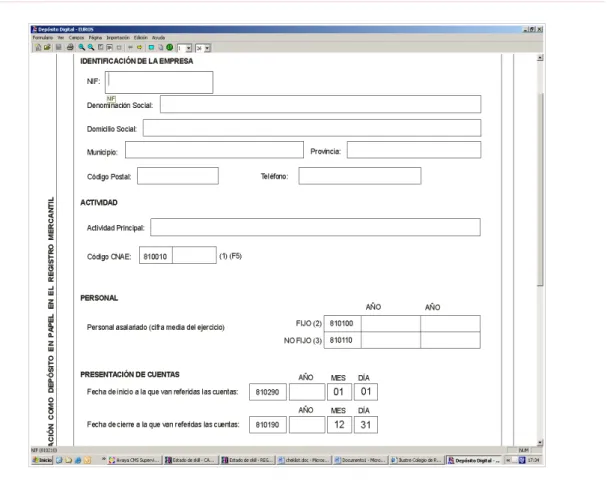Click the Internet Explorer quick launch icon
The image size is (607, 483).
coord(78,460)
